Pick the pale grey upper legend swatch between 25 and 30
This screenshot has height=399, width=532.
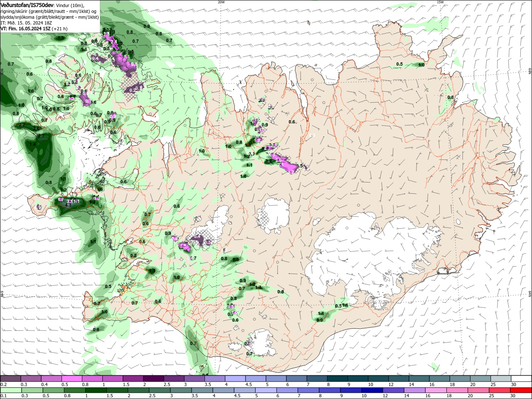501,379
